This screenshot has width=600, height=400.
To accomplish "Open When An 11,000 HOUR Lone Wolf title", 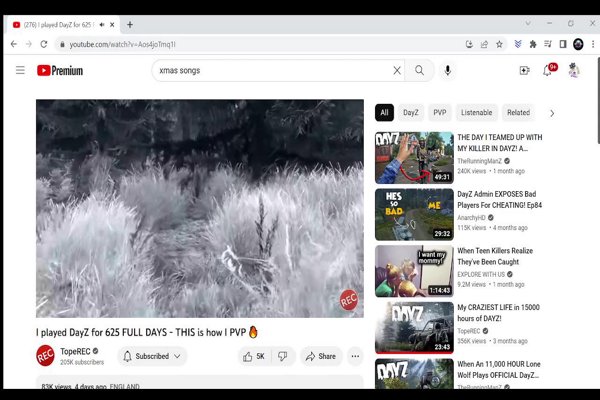I will tap(499, 369).
